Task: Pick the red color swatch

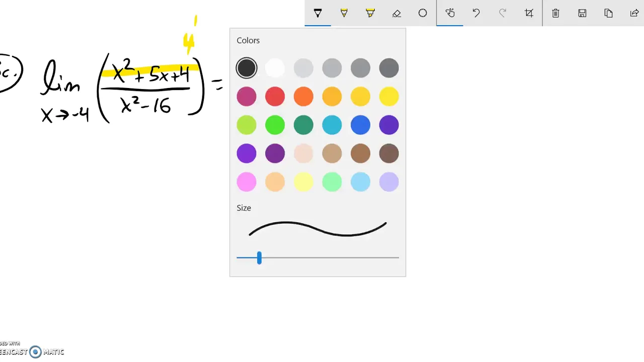Action: [x=275, y=97]
